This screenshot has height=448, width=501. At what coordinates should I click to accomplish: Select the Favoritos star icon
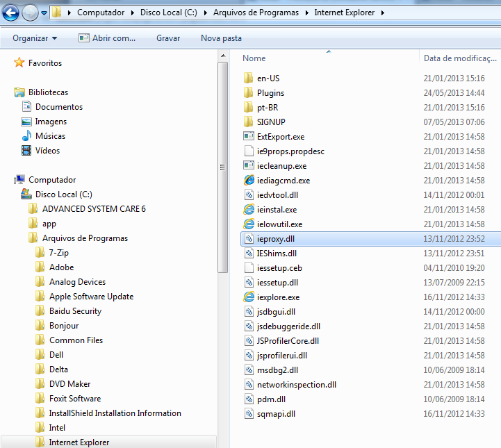(x=19, y=63)
